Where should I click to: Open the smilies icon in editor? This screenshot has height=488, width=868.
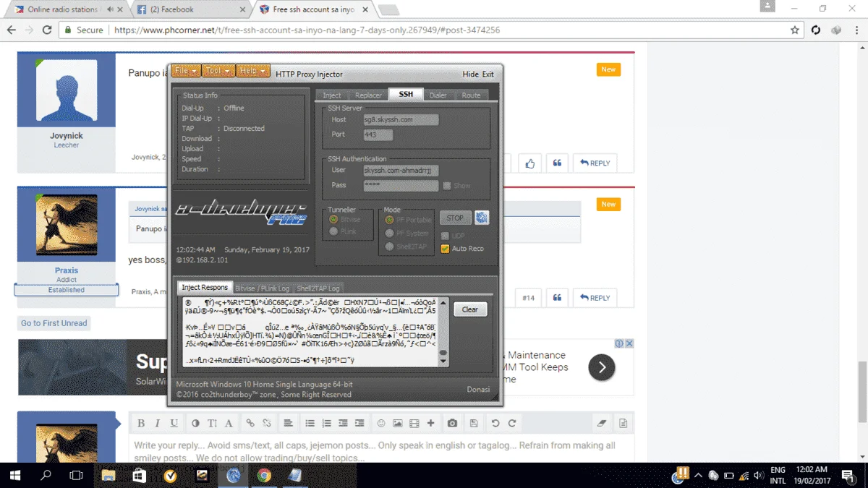(381, 423)
